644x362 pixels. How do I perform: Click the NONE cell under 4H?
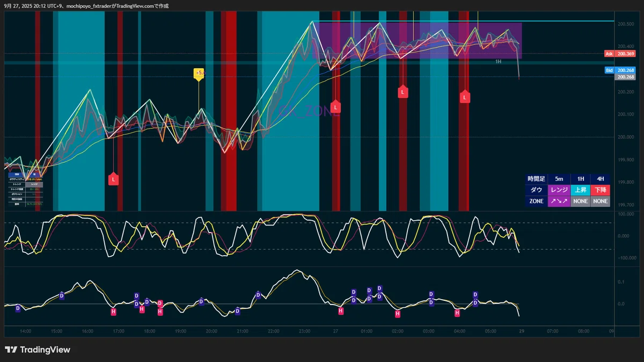click(x=600, y=201)
